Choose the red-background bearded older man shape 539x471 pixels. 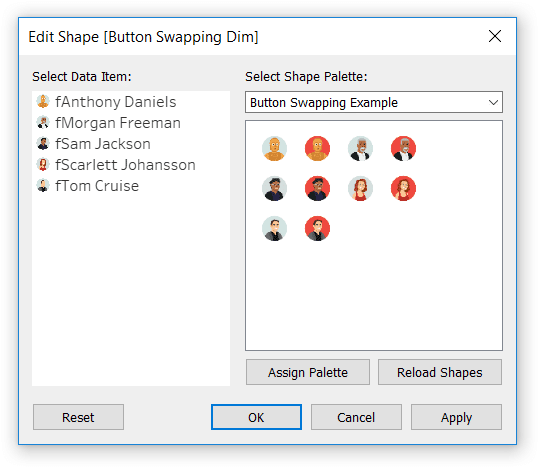[x=403, y=149]
